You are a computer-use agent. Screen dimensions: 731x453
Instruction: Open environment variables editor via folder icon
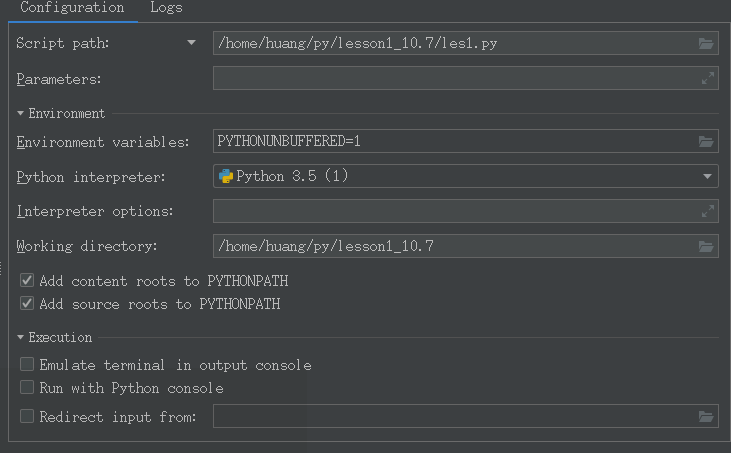706,141
